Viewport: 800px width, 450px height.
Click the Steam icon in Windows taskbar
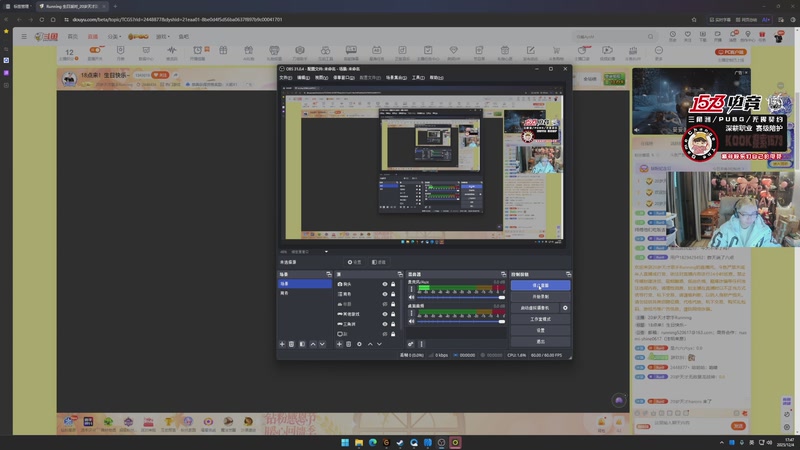(x=399, y=442)
